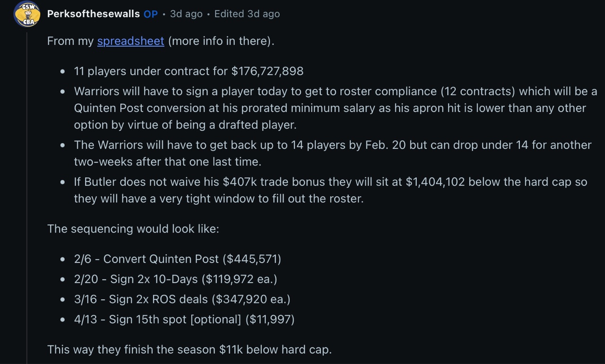Click the blue OP badge

[151, 14]
